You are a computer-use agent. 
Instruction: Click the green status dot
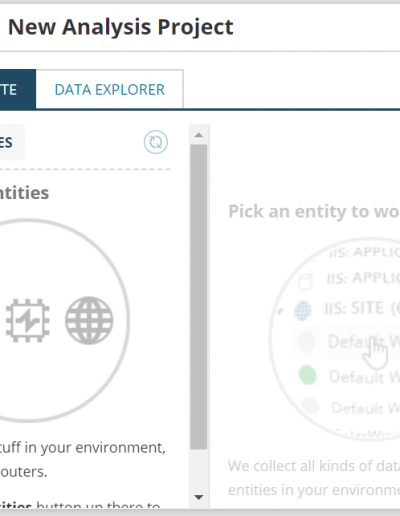click(x=307, y=375)
